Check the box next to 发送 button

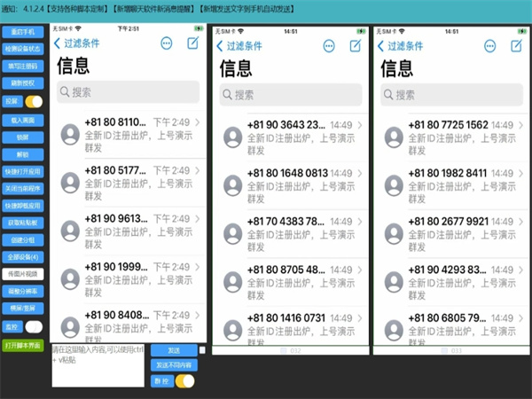click(202, 350)
